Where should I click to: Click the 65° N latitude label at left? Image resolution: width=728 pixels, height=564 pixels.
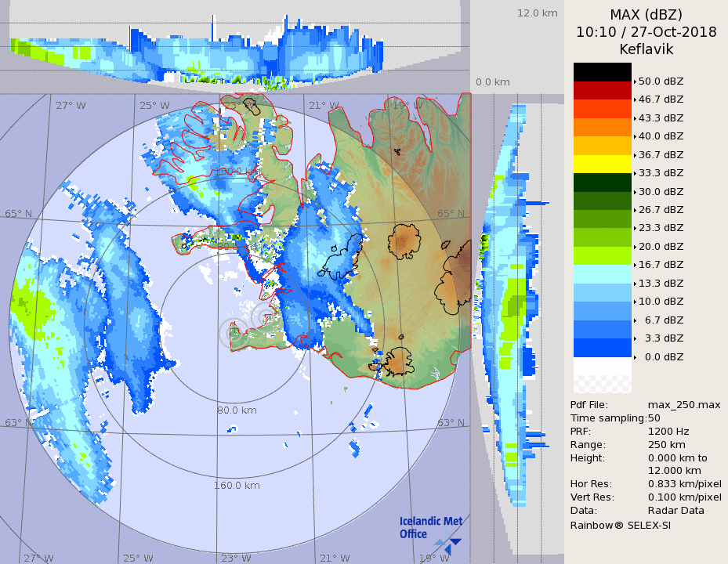(x=18, y=214)
